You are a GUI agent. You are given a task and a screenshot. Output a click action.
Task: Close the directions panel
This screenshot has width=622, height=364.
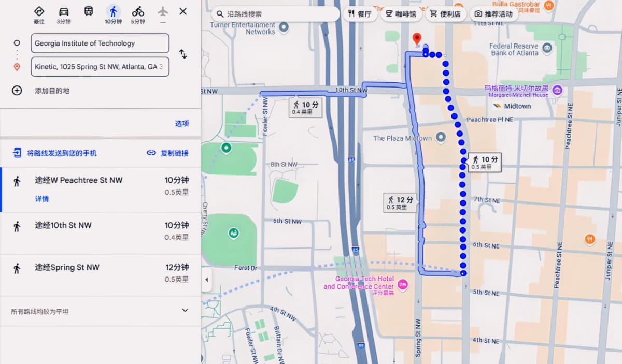coord(183,11)
